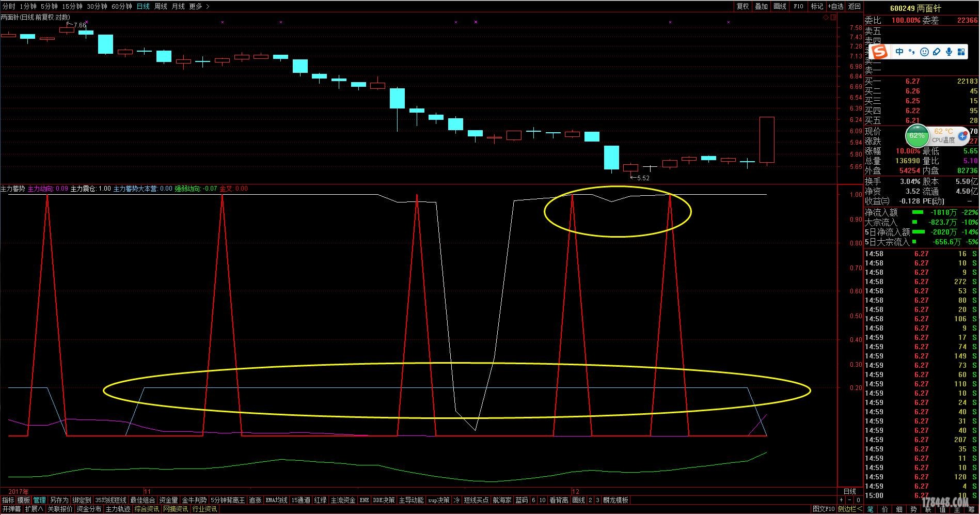Click the 返回 back button
This screenshot has height=515, width=980.
[x=855, y=6]
